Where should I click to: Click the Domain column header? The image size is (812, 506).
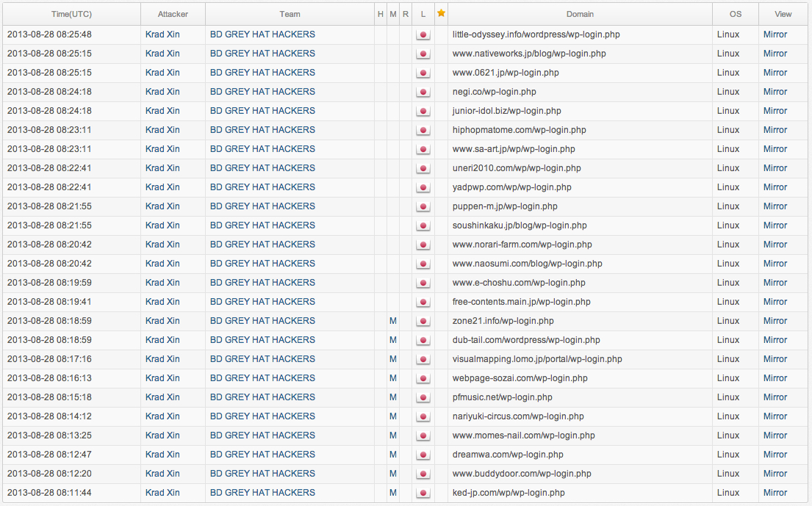580,14
